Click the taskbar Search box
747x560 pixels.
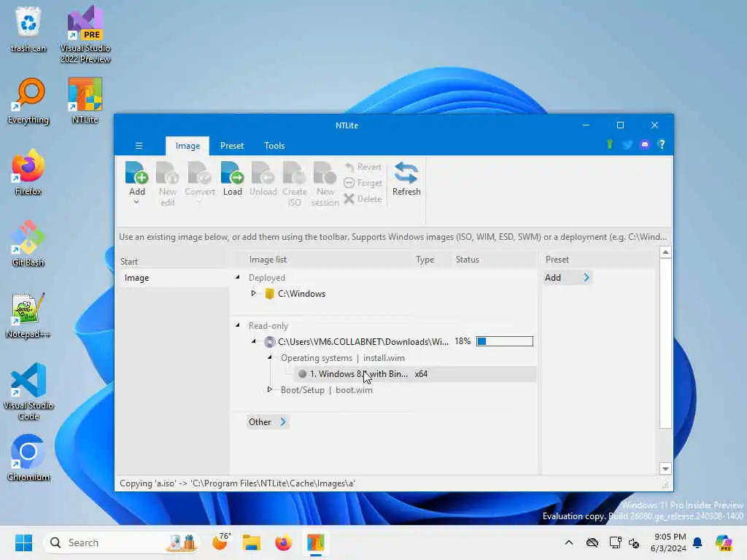(x=122, y=542)
